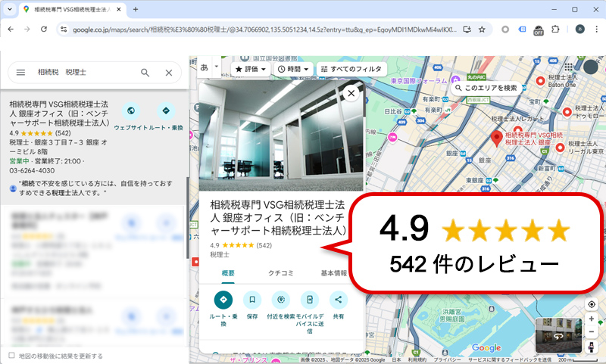Open the ウェブサイト icon for the VSG listing
Screen dimensions: 606x364
pyautogui.click(x=131, y=110)
